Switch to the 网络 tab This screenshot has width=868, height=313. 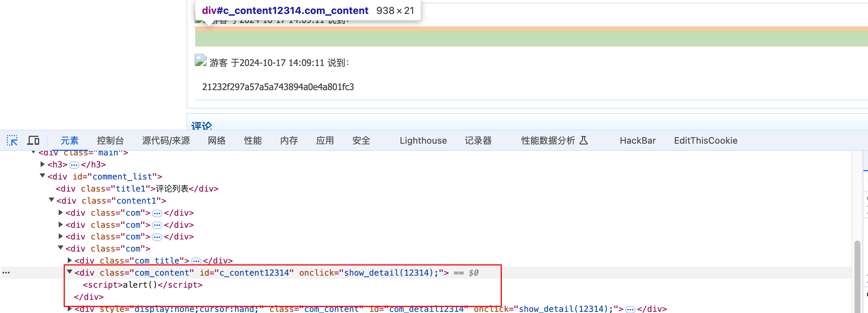tap(217, 141)
